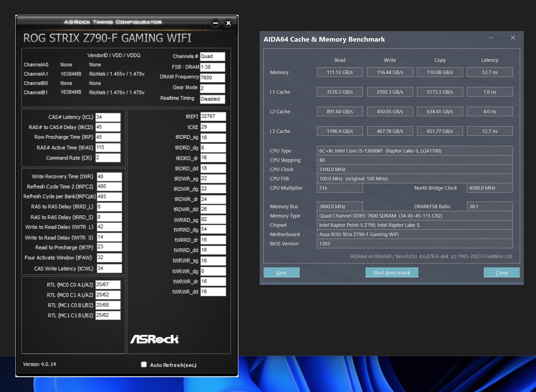Click the Memory Read result 111.12 GB/s
The width and height of the screenshot is (536, 392).
click(x=340, y=72)
